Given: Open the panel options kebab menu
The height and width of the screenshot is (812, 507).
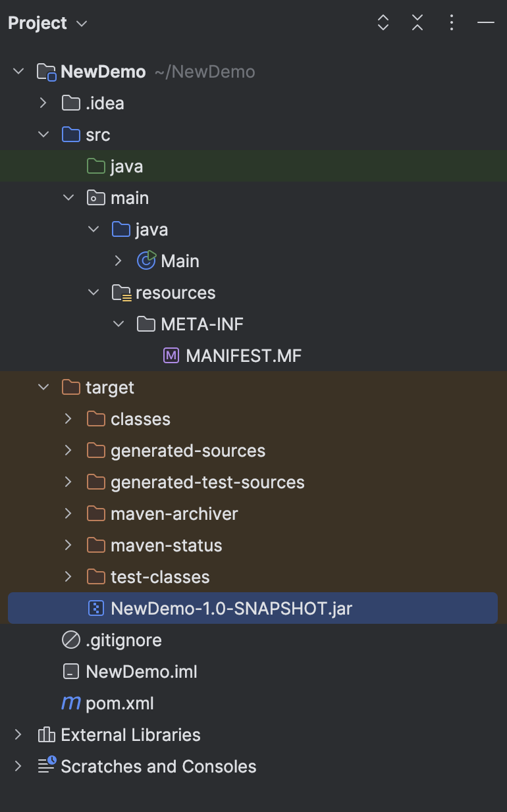Looking at the screenshot, I should (451, 23).
